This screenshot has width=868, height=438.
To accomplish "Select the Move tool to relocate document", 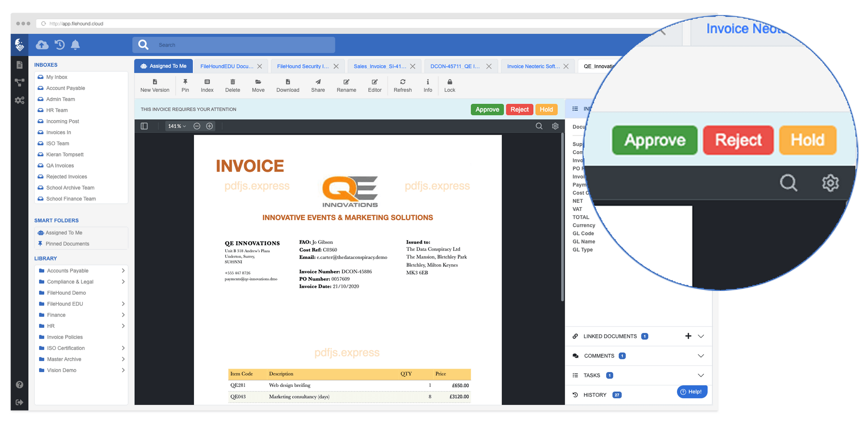I will pos(258,85).
